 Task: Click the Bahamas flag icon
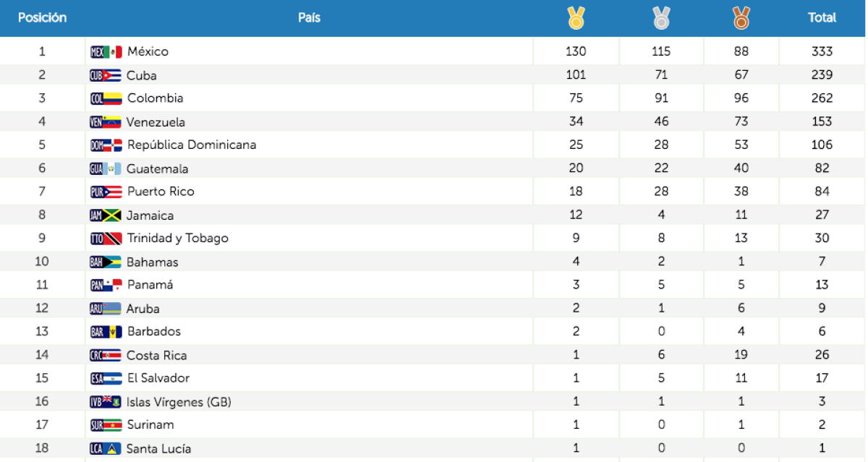click(105, 262)
